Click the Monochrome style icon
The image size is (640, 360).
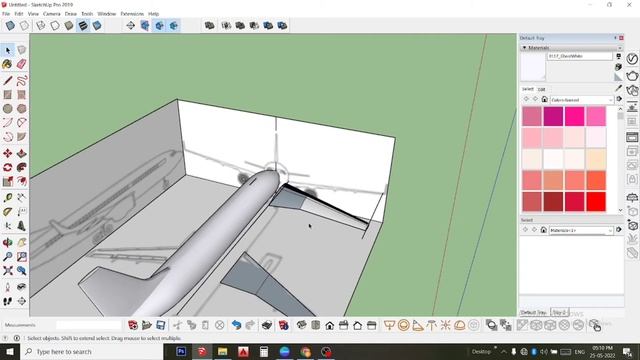[97, 26]
